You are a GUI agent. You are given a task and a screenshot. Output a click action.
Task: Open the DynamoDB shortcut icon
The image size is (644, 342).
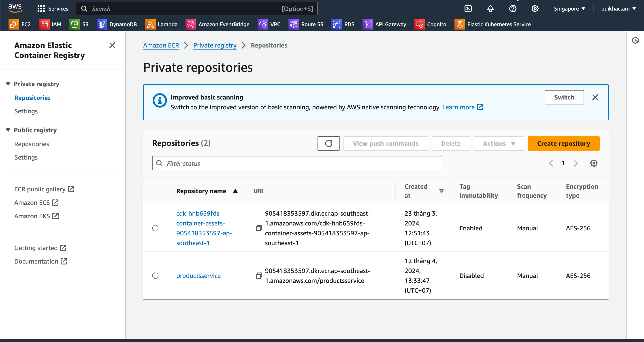tap(102, 24)
